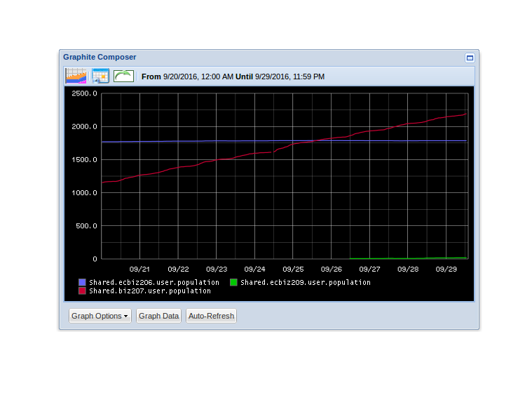
Task: Click the 09/25 x-axis date label
Action: 293,269
